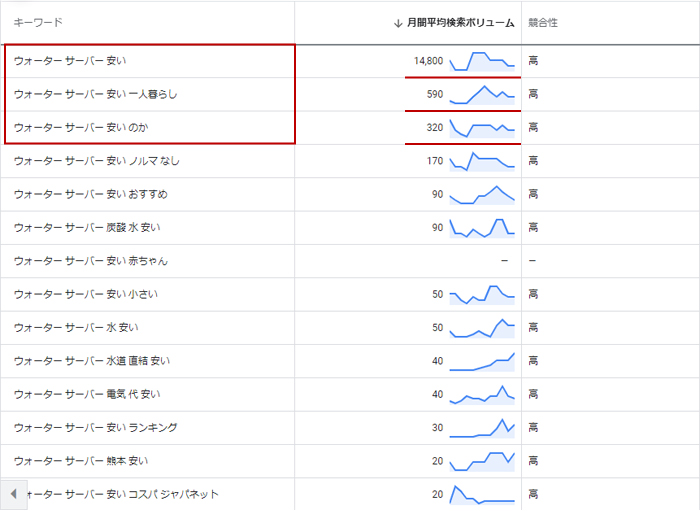
Task: Click trend chart for ウォーター サーバー 電気 代 安い
Action: coord(482,395)
